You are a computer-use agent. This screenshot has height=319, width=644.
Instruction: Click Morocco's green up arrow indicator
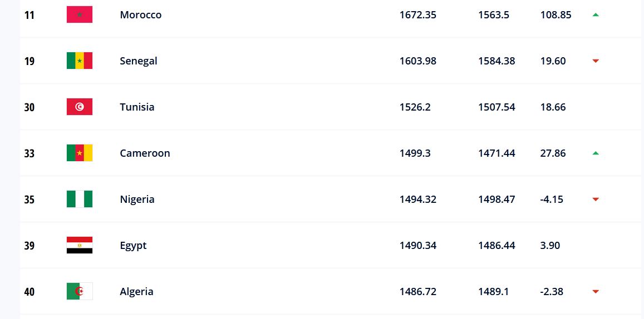coord(596,15)
